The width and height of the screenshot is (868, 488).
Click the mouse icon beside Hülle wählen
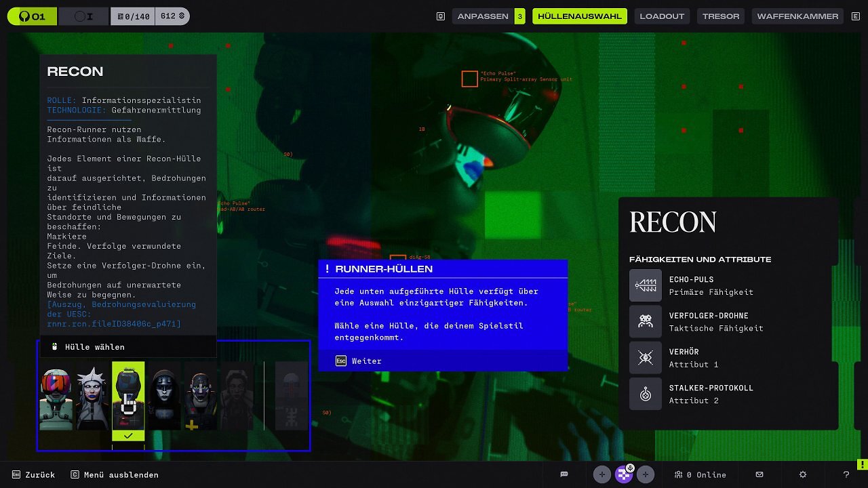click(x=55, y=346)
